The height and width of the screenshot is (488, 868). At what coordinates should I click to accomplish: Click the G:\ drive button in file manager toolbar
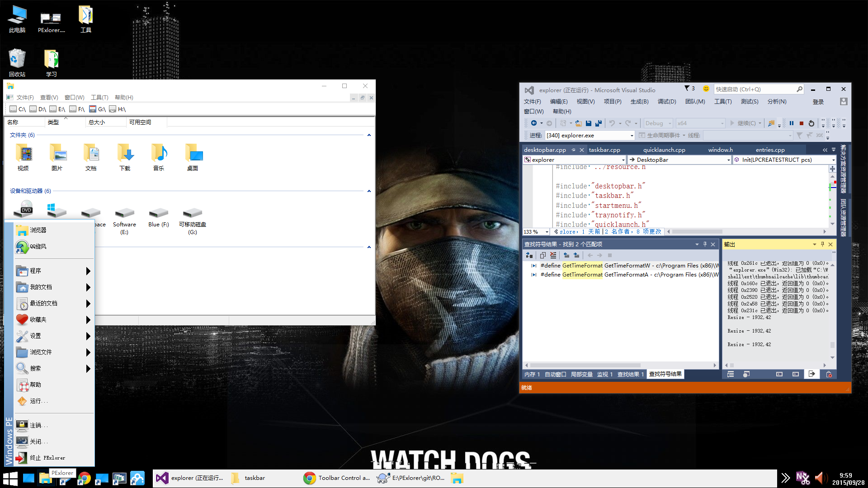point(97,109)
